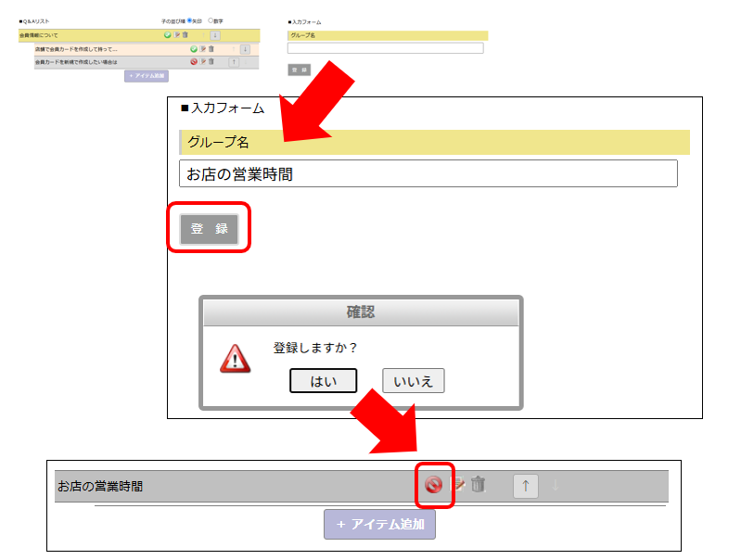Click the group name field containing お店の営業時間
This screenshot has width=741, height=560.
(x=428, y=174)
